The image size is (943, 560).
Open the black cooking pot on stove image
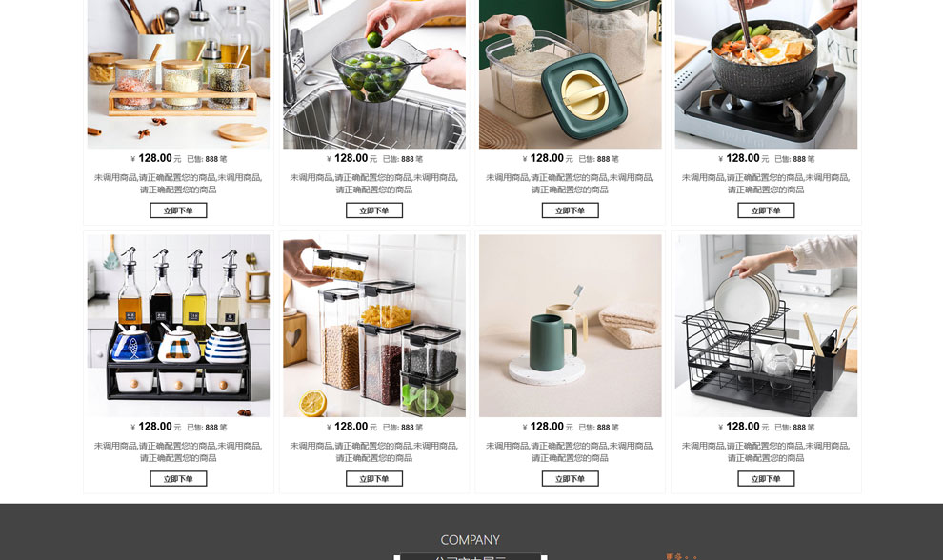pos(766,74)
